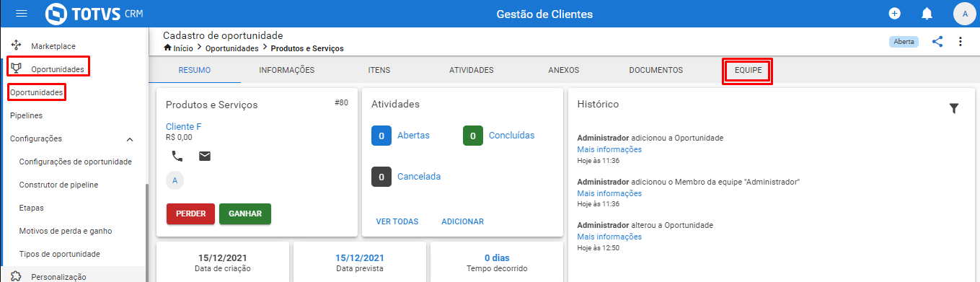
Task: Click the Gestão de Clientes title
Action: pyautogui.click(x=545, y=14)
